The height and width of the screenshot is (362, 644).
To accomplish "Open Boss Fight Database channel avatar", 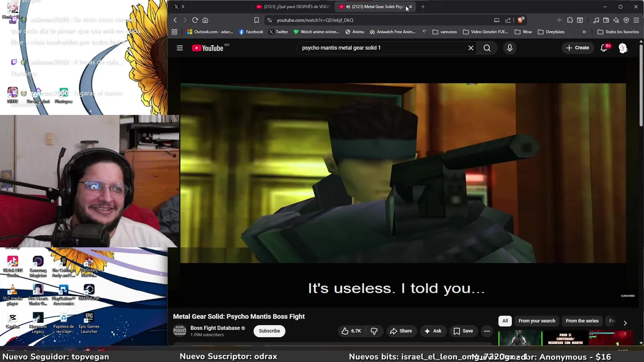I will (180, 330).
